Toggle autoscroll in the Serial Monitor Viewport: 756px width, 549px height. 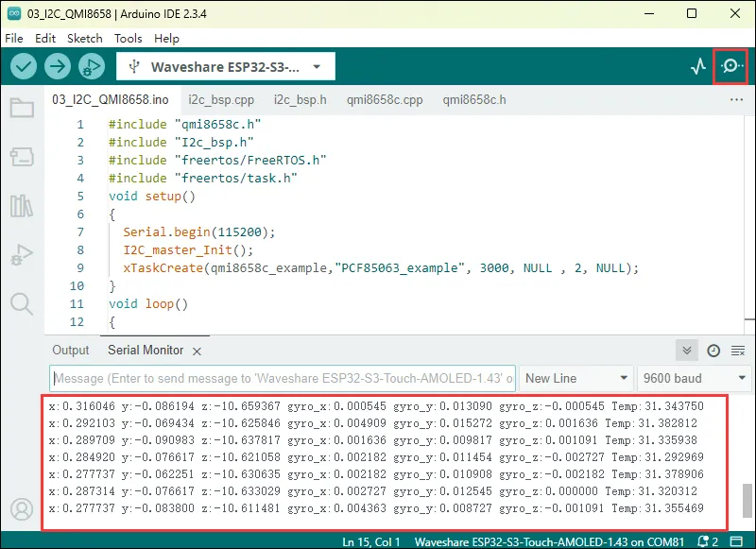[x=688, y=351]
